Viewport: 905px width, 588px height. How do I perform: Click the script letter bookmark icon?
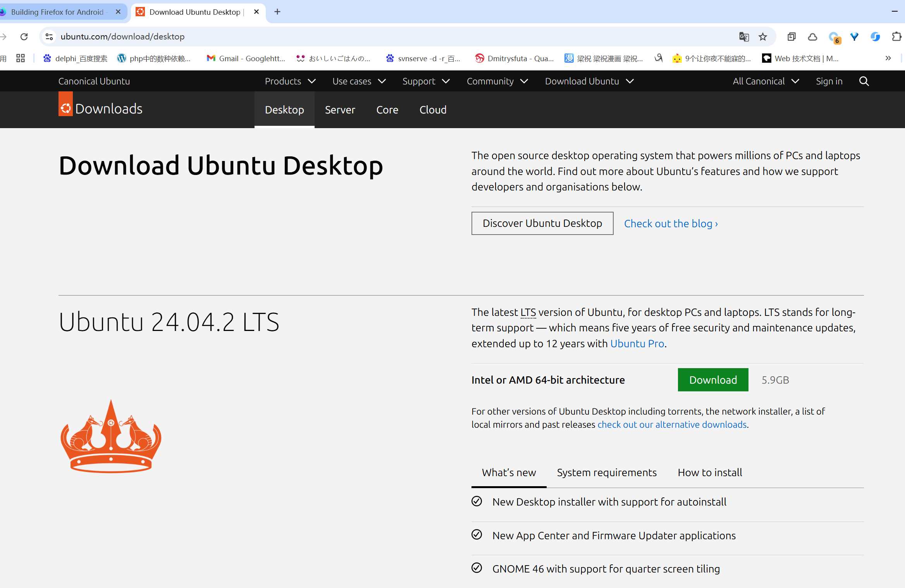coord(659,58)
